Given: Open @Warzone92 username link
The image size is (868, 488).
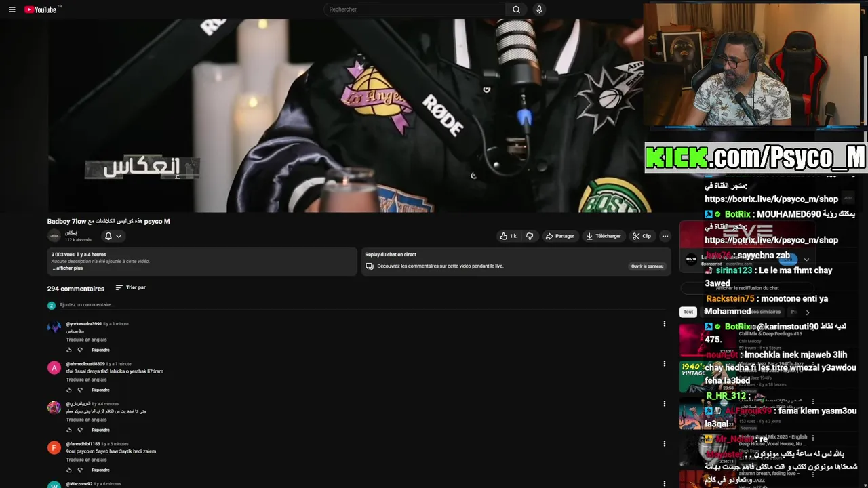Looking at the screenshot, I should [79, 484].
